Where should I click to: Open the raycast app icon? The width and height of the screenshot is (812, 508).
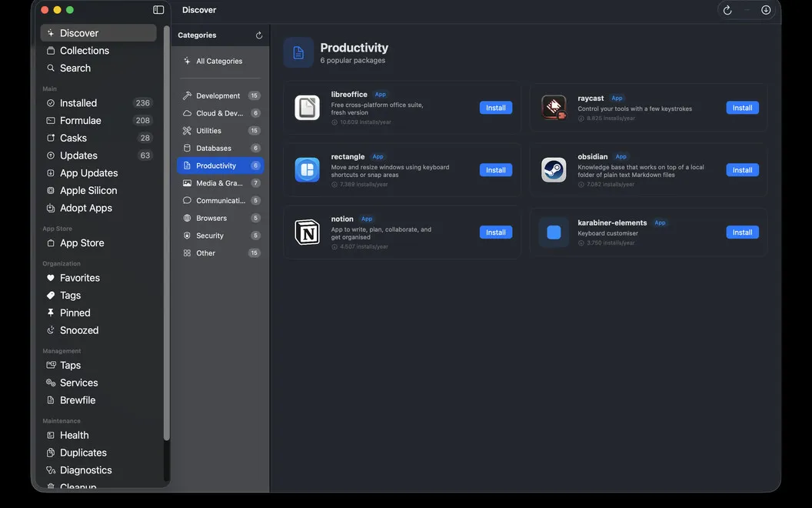click(x=554, y=108)
